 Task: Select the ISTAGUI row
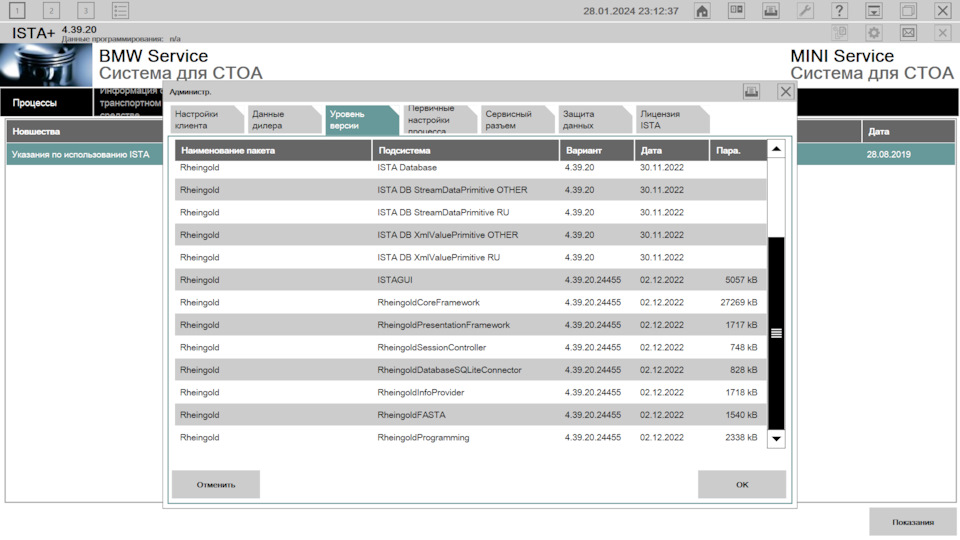click(470, 280)
